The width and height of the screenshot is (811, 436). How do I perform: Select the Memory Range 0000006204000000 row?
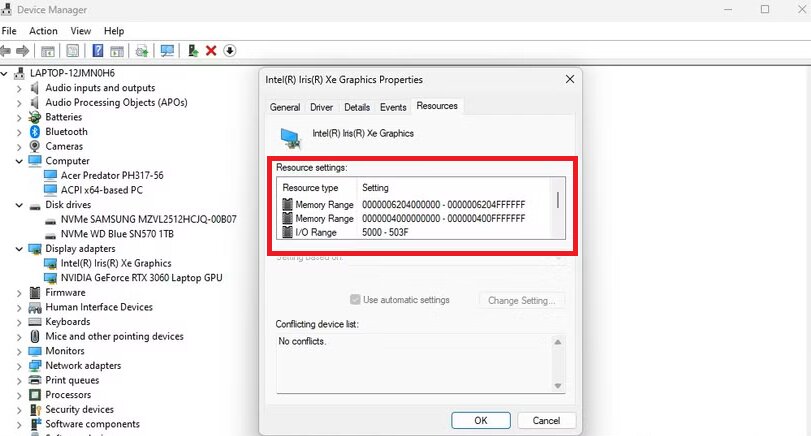415,205
